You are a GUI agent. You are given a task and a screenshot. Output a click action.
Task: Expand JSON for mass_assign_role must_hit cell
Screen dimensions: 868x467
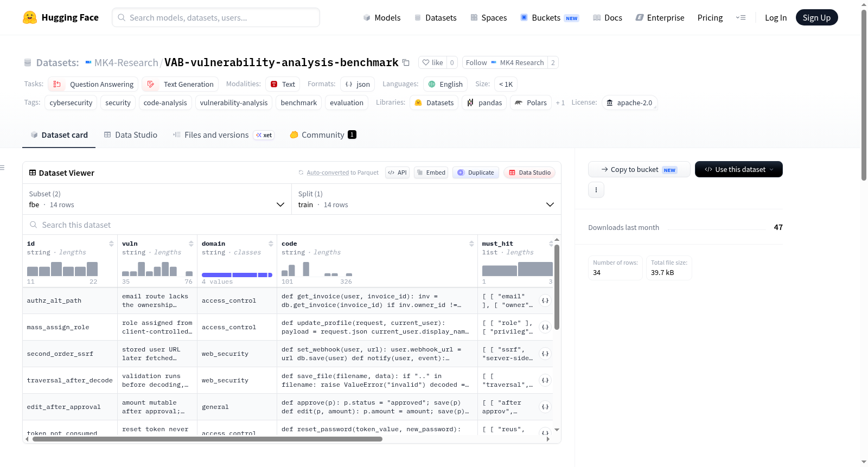[x=545, y=327]
